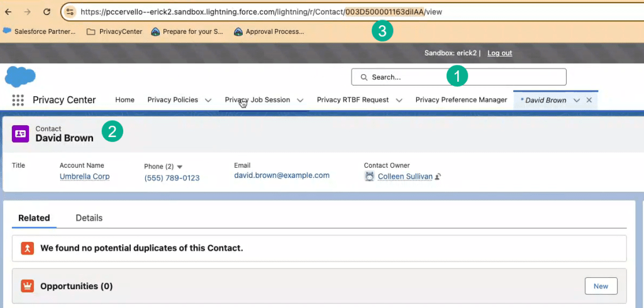Click the purple Contact record icon
This screenshot has height=308, width=644.
(x=20, y=133)
